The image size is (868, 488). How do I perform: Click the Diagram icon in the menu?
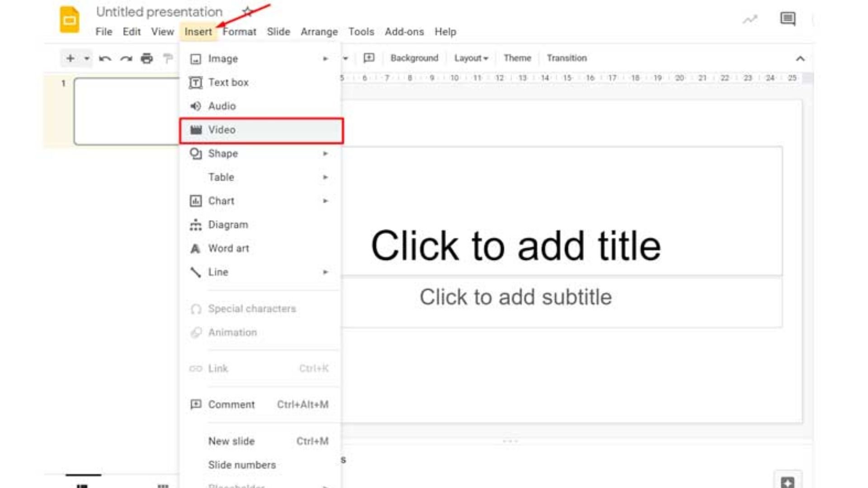[195, 225]
